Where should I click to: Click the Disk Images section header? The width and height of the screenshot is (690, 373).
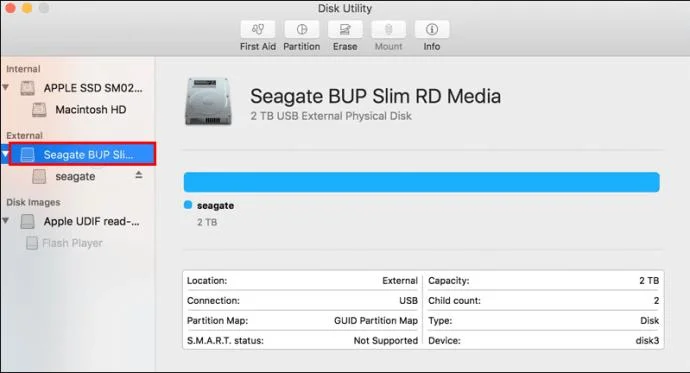[x=33, y=202]
